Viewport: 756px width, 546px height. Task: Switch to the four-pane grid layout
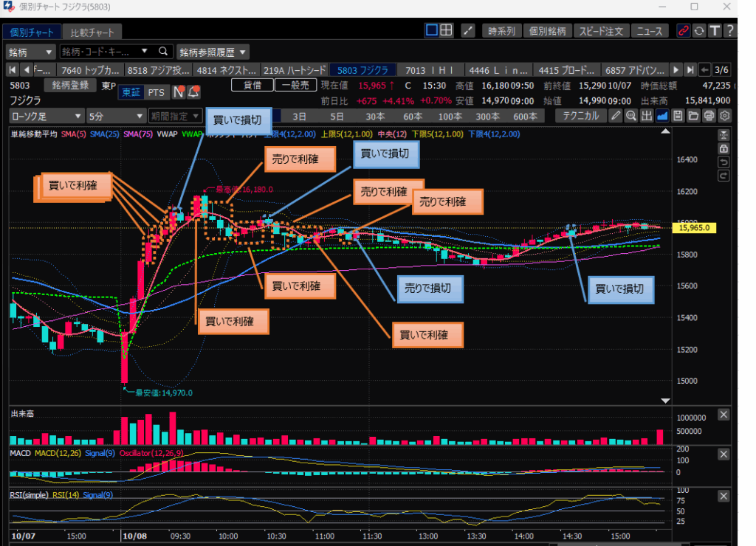447,30
